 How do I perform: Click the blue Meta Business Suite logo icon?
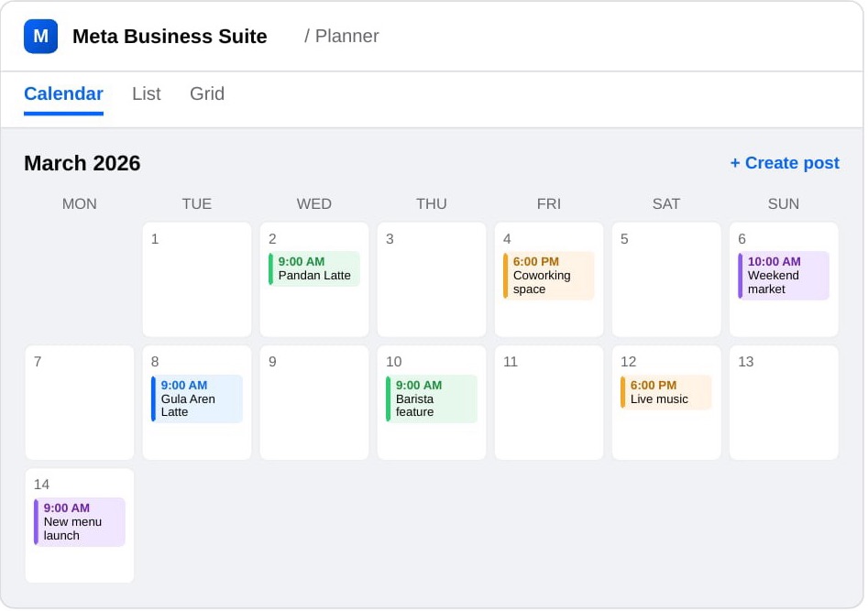click(x=40, y=36)
